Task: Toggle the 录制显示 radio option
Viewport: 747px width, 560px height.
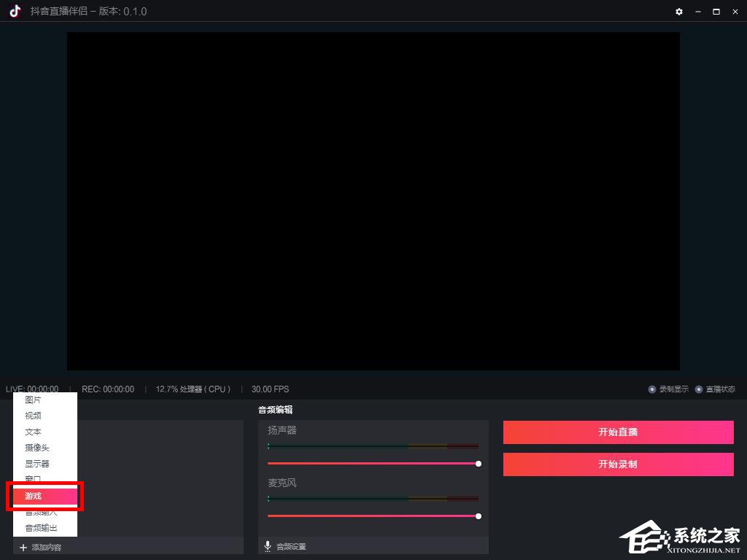Action: tap(652, 389)
